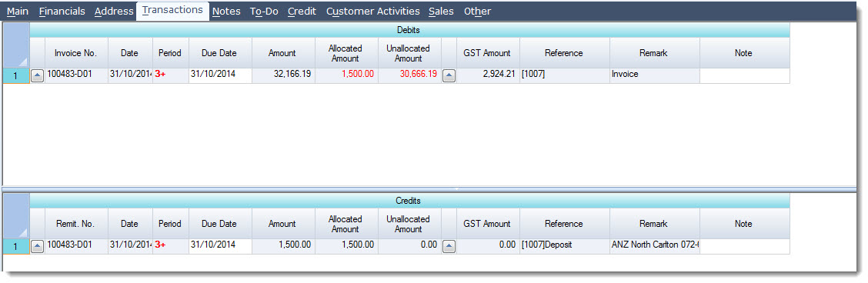Click Credits unallocated amount 0.00
This screenshot has width=868, height=283.
coord(409,247)
